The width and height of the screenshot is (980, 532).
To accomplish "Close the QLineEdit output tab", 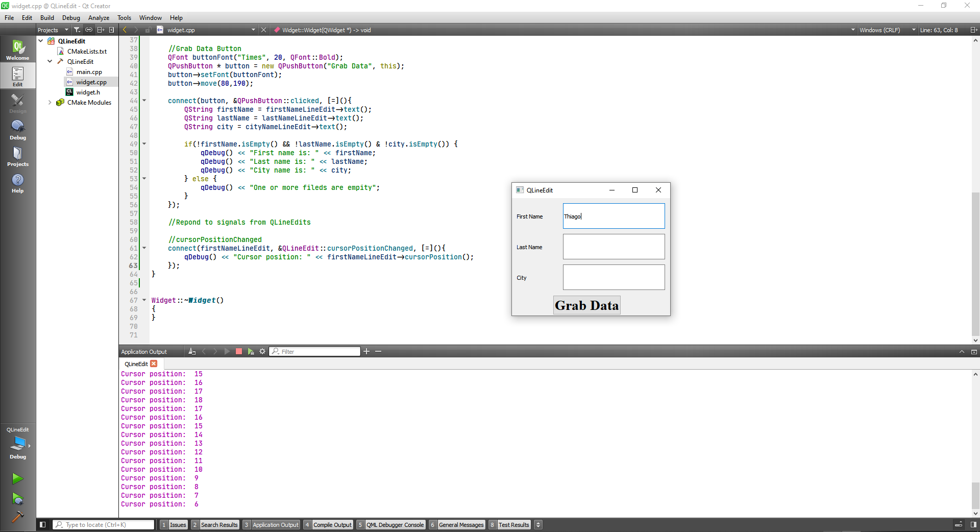I will pyautogui.click(x=154, y=364).
